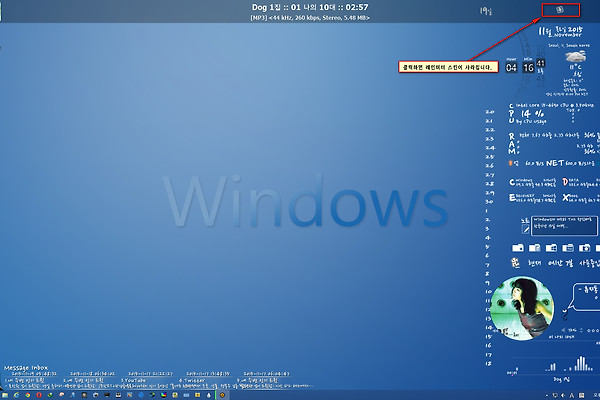Image resolution: width=600 pixels, height=400 pixels.
Task: Click the 'Dog 1집' label under visualizer
Action: 562,380
